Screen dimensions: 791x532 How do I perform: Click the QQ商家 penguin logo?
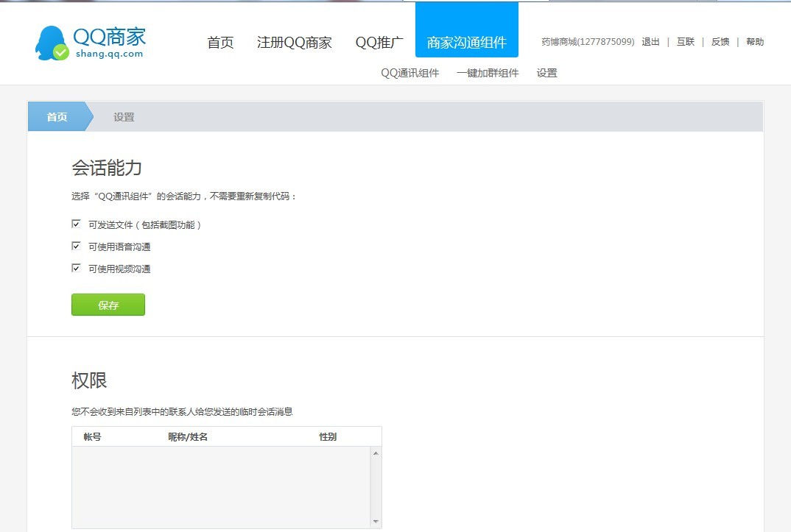coord(91,43)
